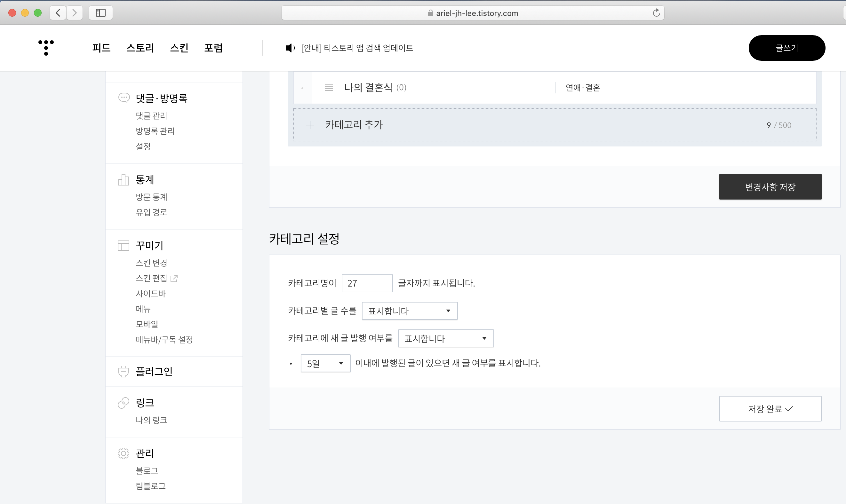Screen dimensions: 846x504
Task: Click the browser address bar
Action: pos(473,13)
